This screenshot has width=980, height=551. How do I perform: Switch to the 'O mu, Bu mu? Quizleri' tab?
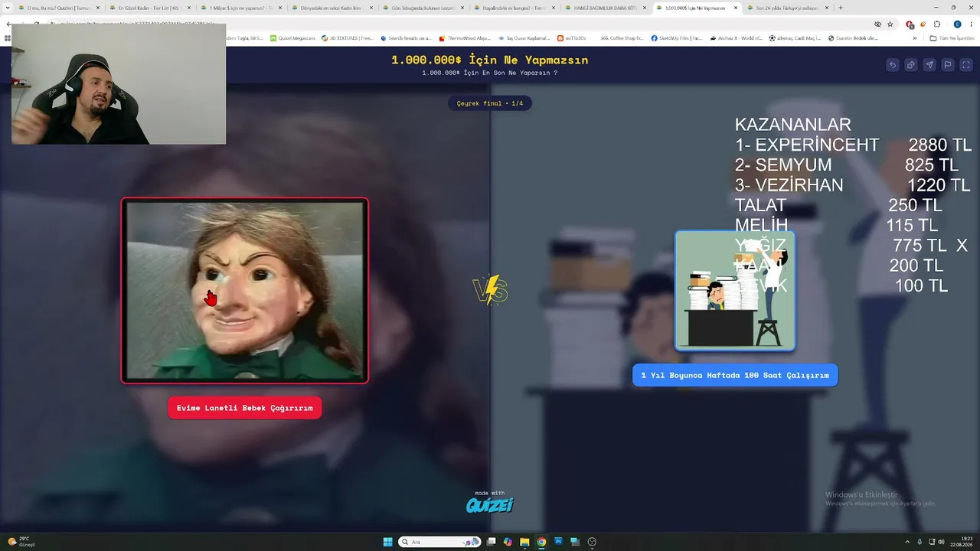[60, 8]
